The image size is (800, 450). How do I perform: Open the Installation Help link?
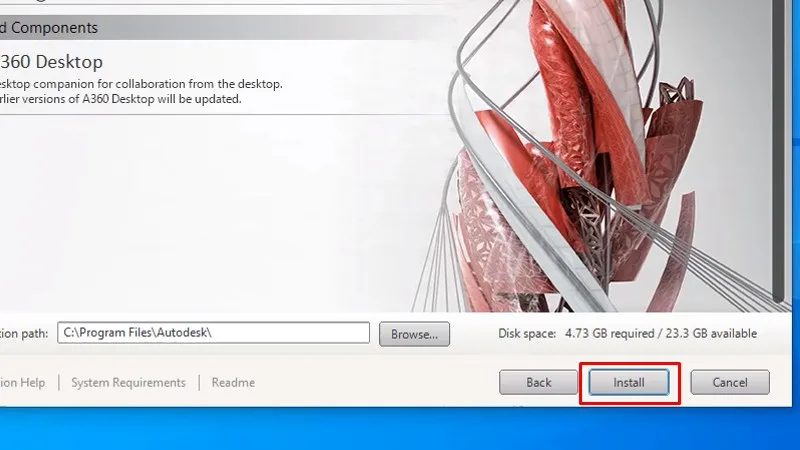pyautogui.click(x=22, y=382)
